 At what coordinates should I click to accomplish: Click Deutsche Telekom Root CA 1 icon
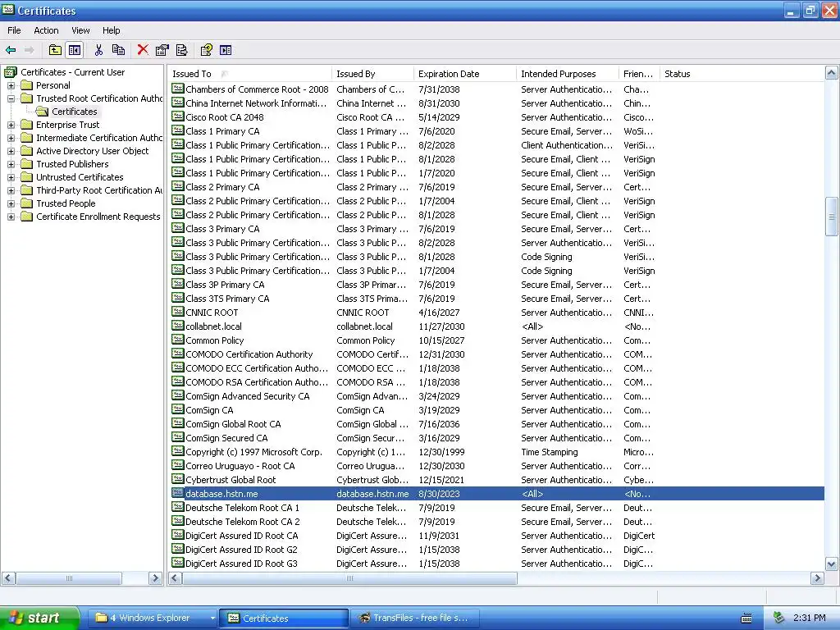[x=177, y=507]
